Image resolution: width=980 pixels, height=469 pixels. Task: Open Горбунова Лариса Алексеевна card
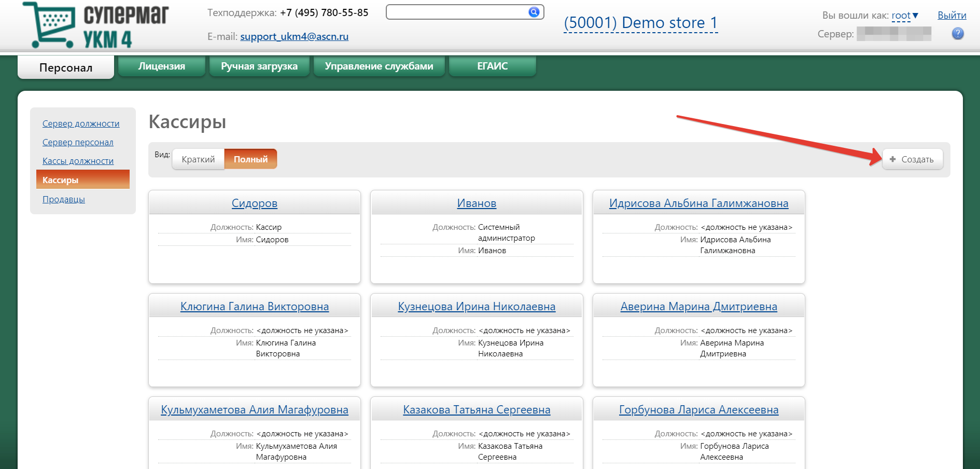[x=699, y=410]
